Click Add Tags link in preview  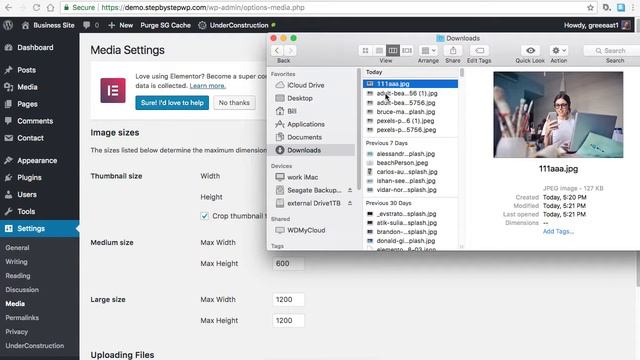pyautogui.click(x=558, y=231)
